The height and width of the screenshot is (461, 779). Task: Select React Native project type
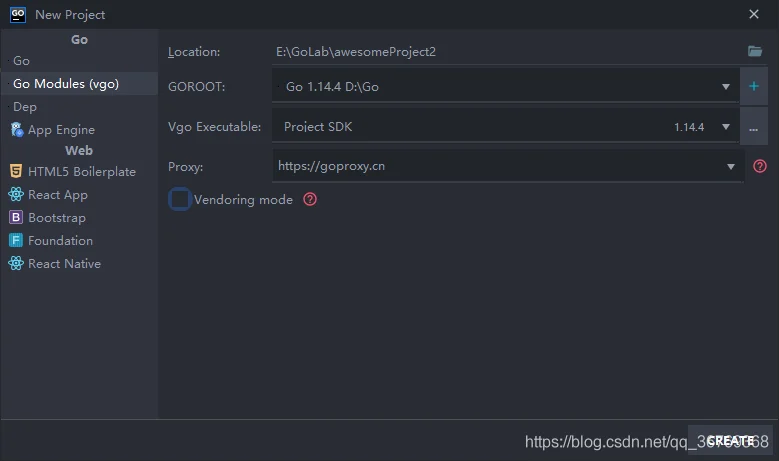pos(79,263)
